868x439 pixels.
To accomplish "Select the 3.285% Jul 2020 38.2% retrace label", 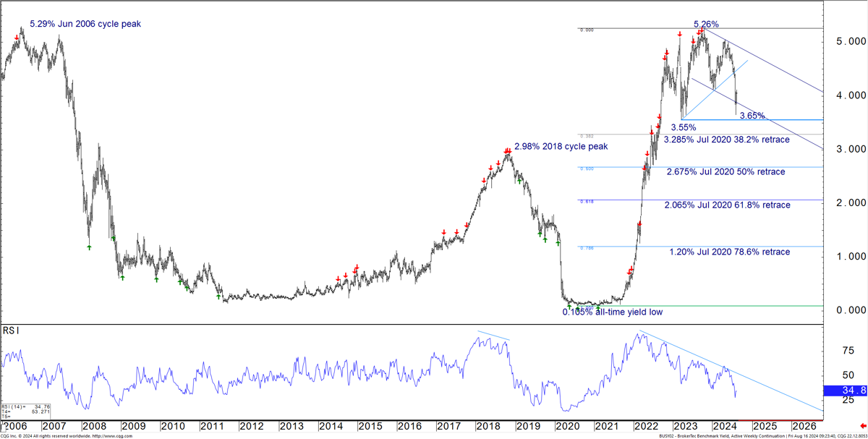I will (x=726, y=139).
